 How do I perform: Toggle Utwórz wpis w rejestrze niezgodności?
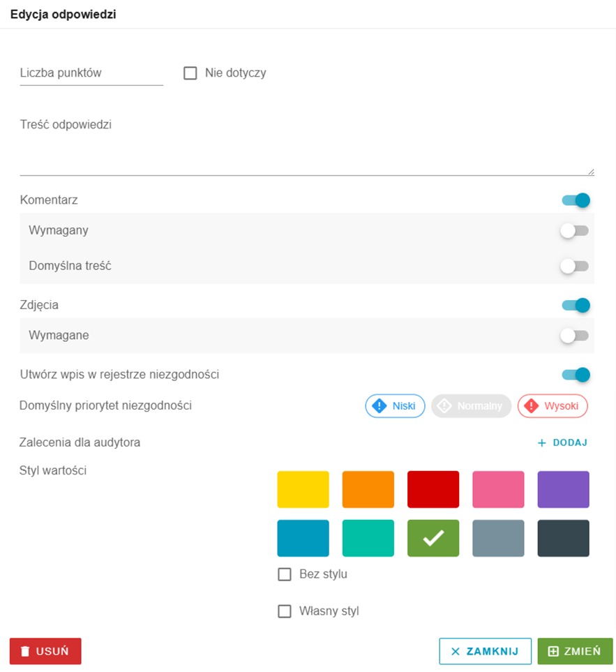click(576, 375)
